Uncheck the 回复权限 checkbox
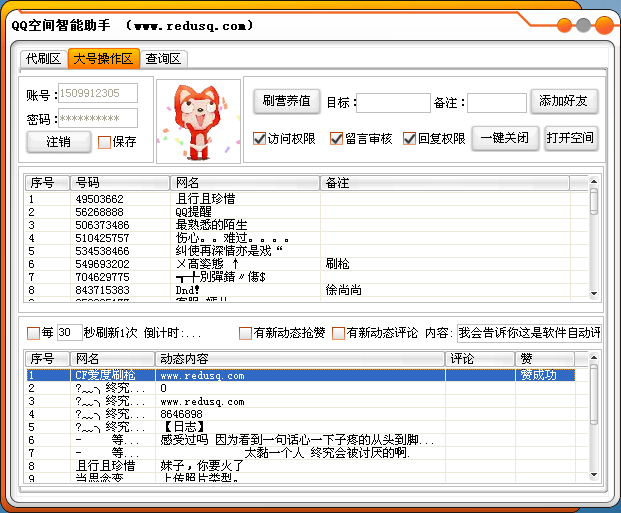Viewport: 621px width, 513px height. (409, 139)
